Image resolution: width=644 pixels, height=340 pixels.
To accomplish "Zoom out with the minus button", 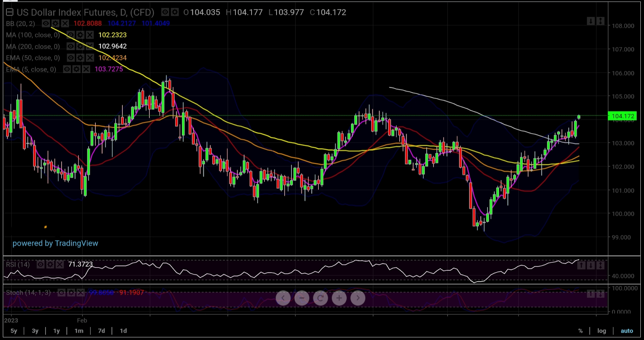I will point(302,298).
